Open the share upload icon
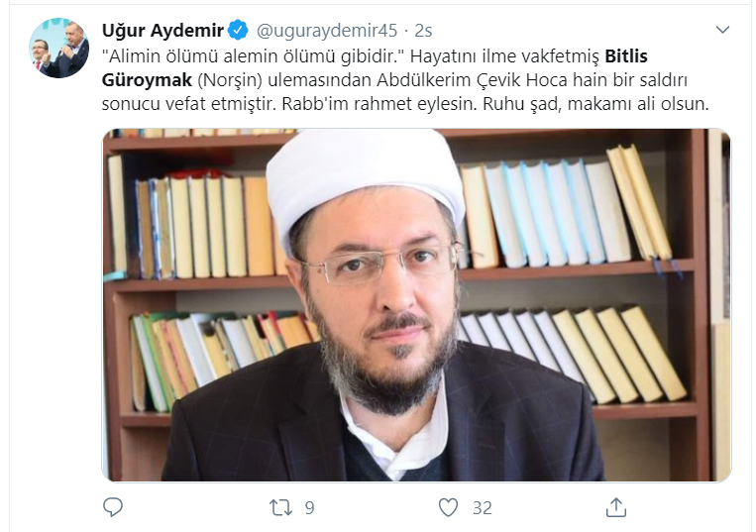 [615, 507]
